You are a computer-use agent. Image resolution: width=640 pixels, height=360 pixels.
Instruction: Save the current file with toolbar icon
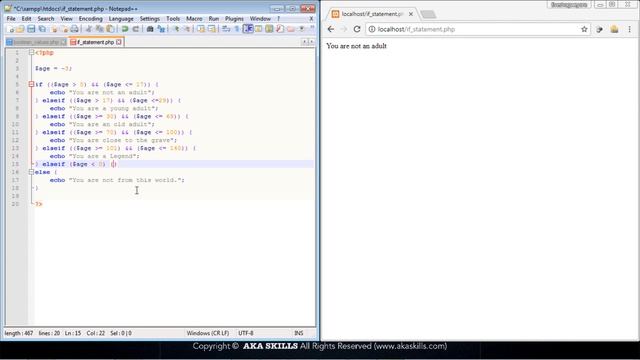tap(31, 29)
